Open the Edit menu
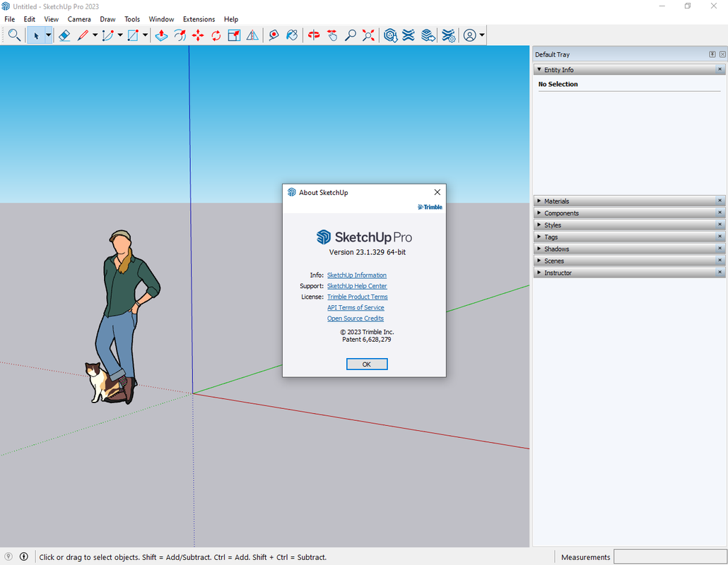This screenshot has width=728, height=565. [x=29, y=19]
